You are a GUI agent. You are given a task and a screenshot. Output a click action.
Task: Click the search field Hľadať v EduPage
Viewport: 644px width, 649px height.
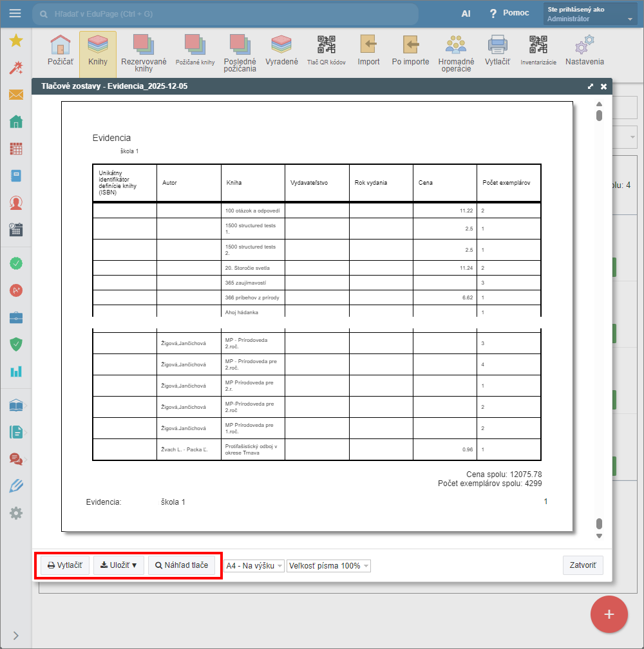(225, 14)
